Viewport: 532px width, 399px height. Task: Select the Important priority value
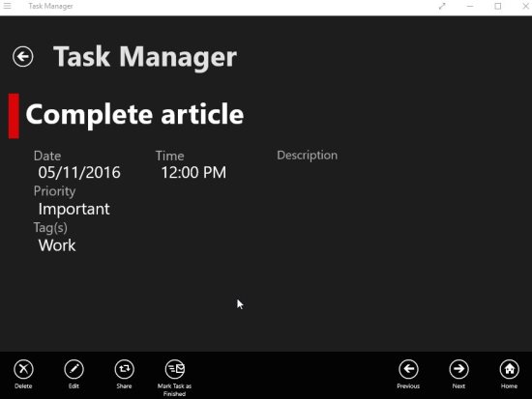[74, 209]
